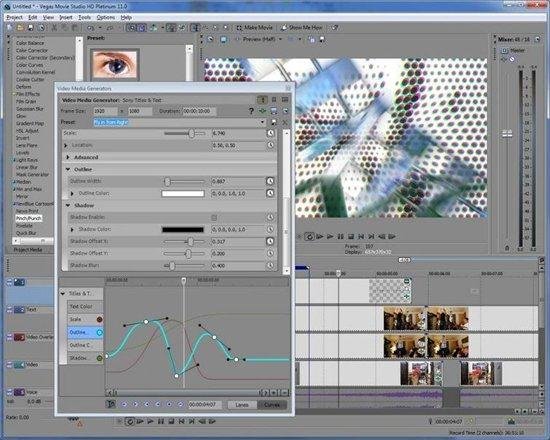Click the black Shadow Color swatch
The width and height of the screenshot is (550, 440).
(x=183, y=229)
